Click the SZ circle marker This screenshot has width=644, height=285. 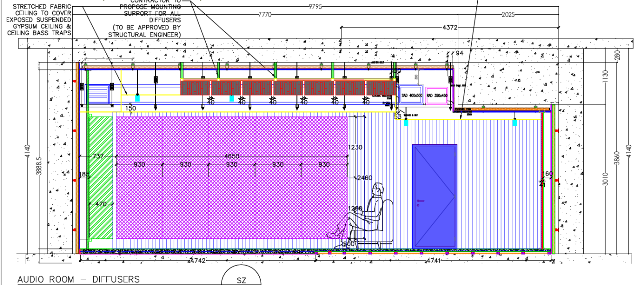point(241,279)
